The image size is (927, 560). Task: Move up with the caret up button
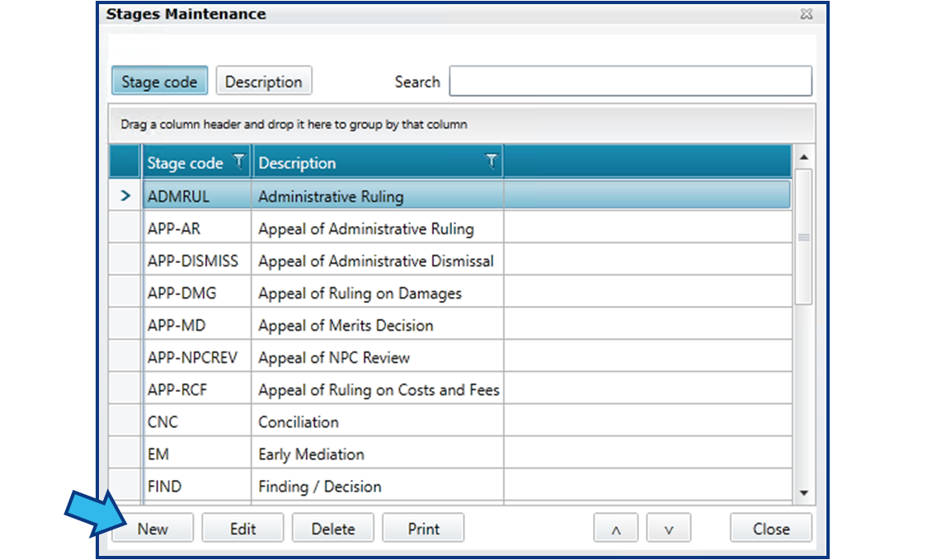[615, 528]
